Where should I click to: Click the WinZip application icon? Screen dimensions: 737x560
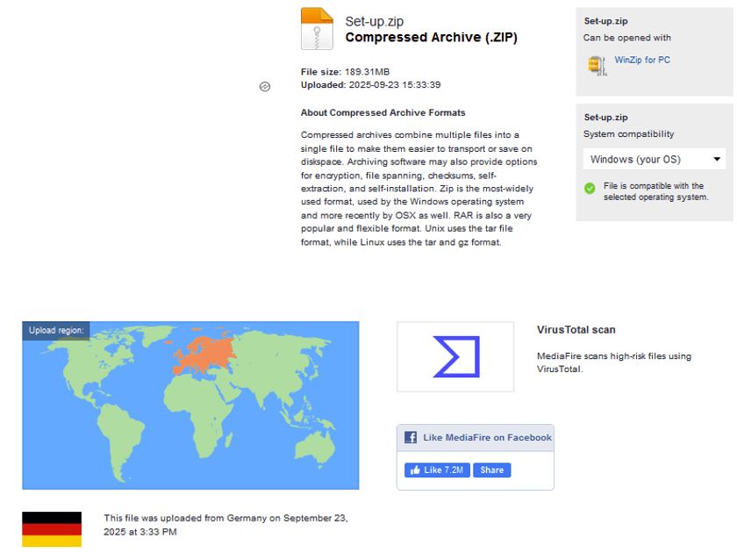tap(597, 65)
